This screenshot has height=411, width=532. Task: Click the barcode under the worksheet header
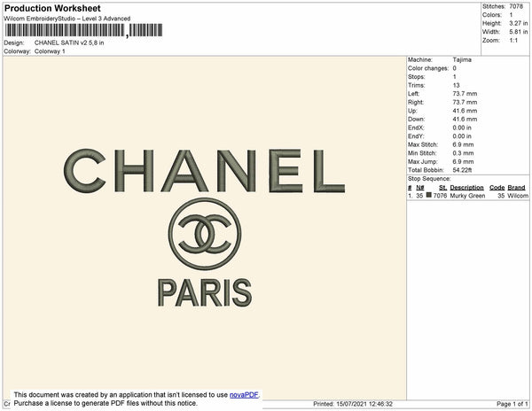click(x=83, y=30)
